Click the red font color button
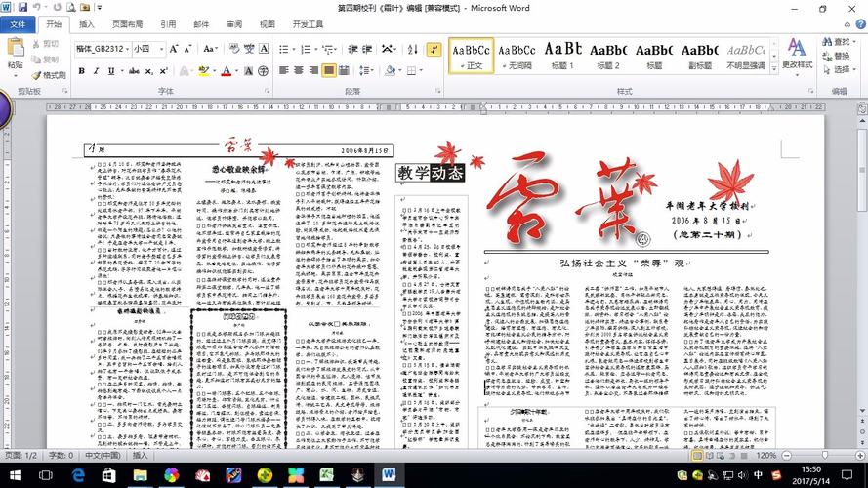Screen dimensions: 868x488 (226, 71)
